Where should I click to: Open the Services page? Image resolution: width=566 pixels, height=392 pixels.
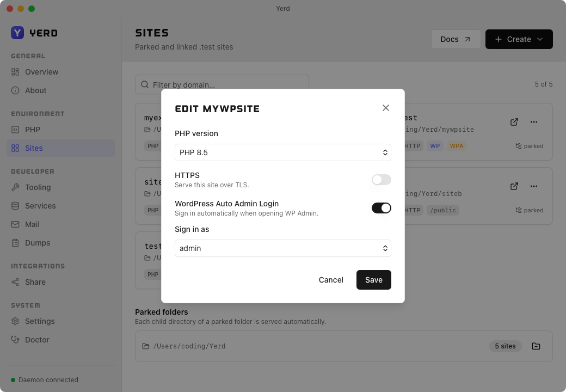[x=60, y=206]
